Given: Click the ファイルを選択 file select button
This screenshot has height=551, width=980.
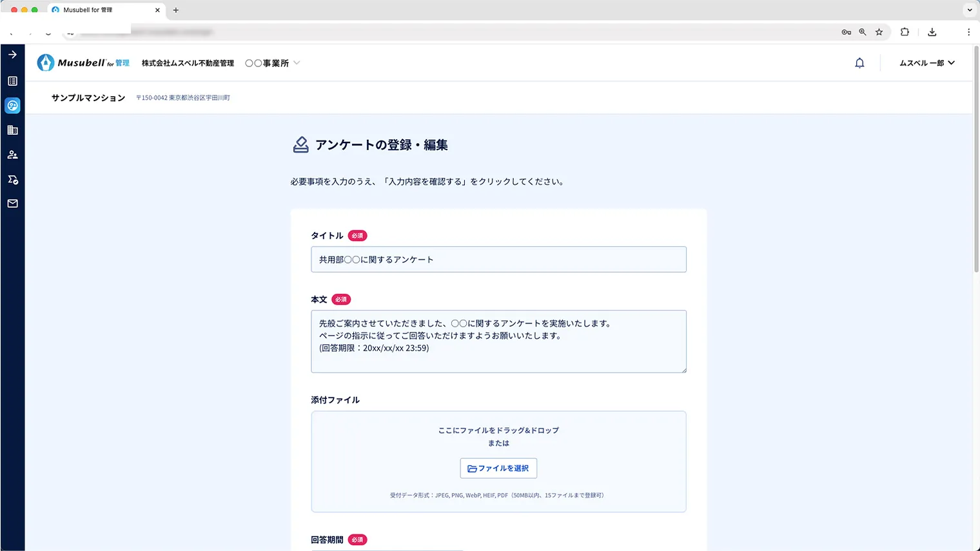Looking at the screenshot, I should click(498, 469).
